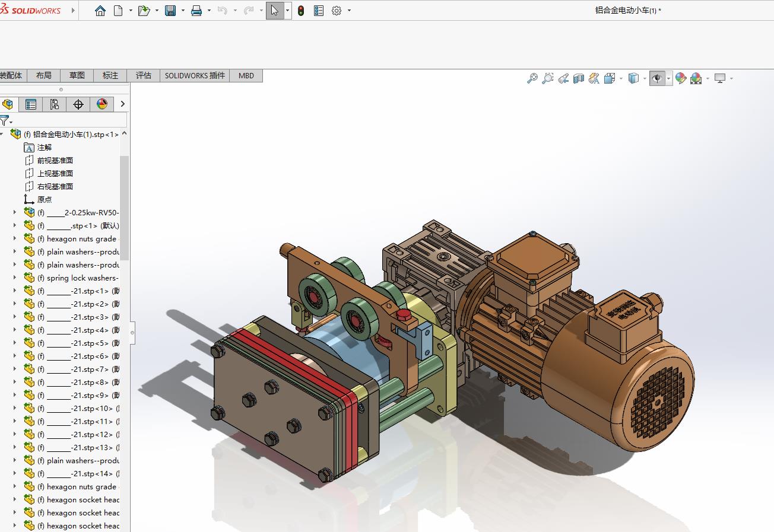This screenshot has height=532, width=774.
Task: Save the assembly with the floppy disk icon
Action: (170, 11)
